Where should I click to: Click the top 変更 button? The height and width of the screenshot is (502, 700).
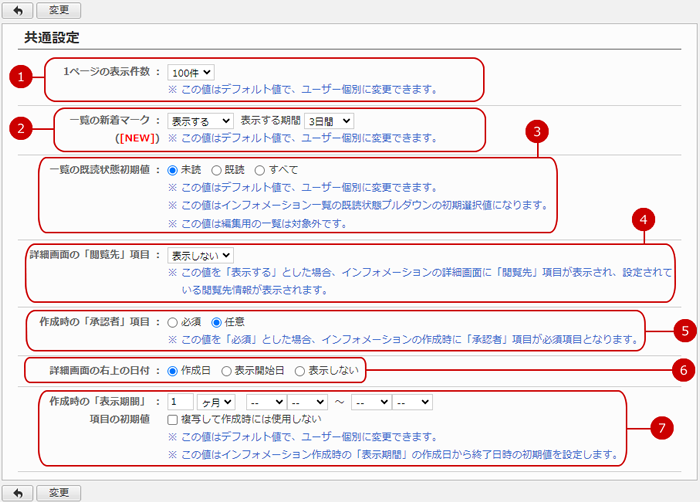click(x=58, y=10)
